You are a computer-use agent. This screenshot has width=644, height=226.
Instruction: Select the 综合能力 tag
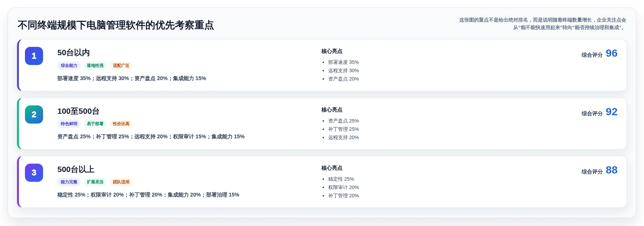pos(69,66)
